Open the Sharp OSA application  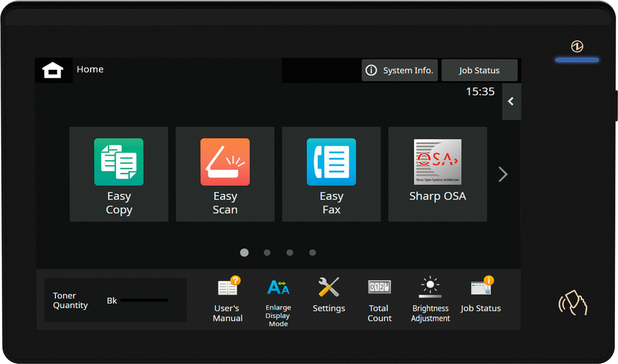point(438,174)
